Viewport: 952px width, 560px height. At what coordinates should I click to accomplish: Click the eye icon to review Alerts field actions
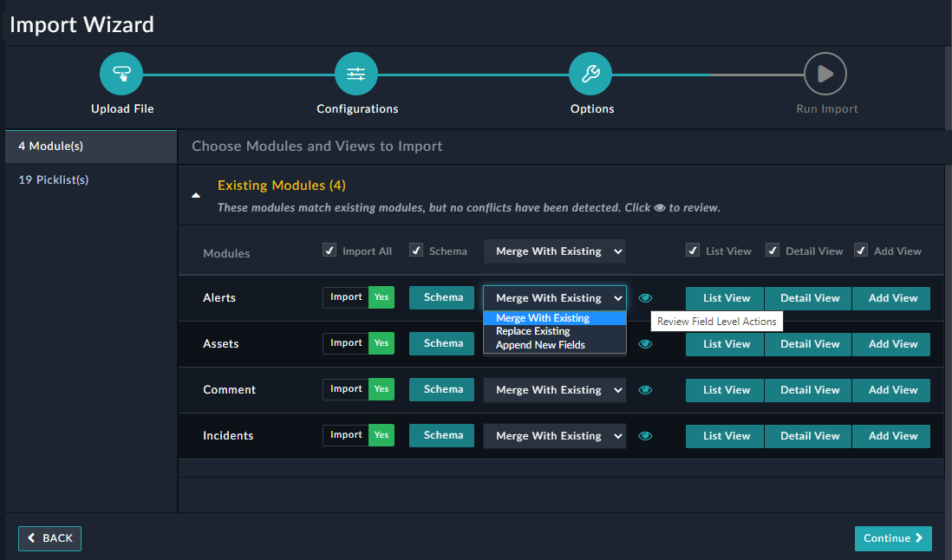pyautogui.click(x=645, y=297)
